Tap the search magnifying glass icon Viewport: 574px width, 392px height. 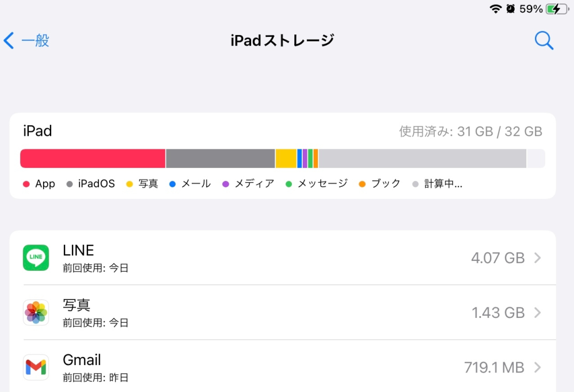(544, 40)
